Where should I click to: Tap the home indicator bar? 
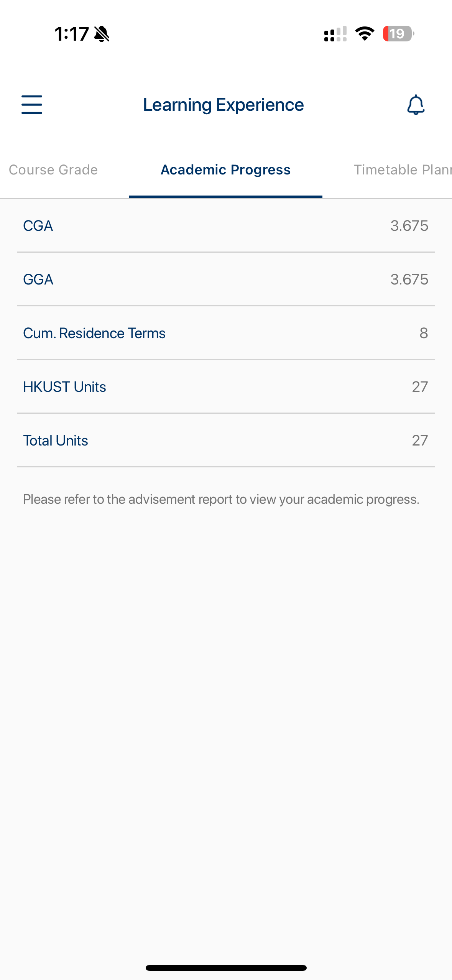coord(226,968)
